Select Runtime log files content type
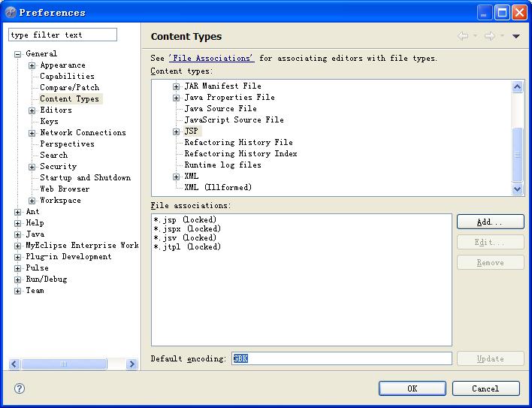The height and width of the screenshot is (408, 532). tap(223, 165)
